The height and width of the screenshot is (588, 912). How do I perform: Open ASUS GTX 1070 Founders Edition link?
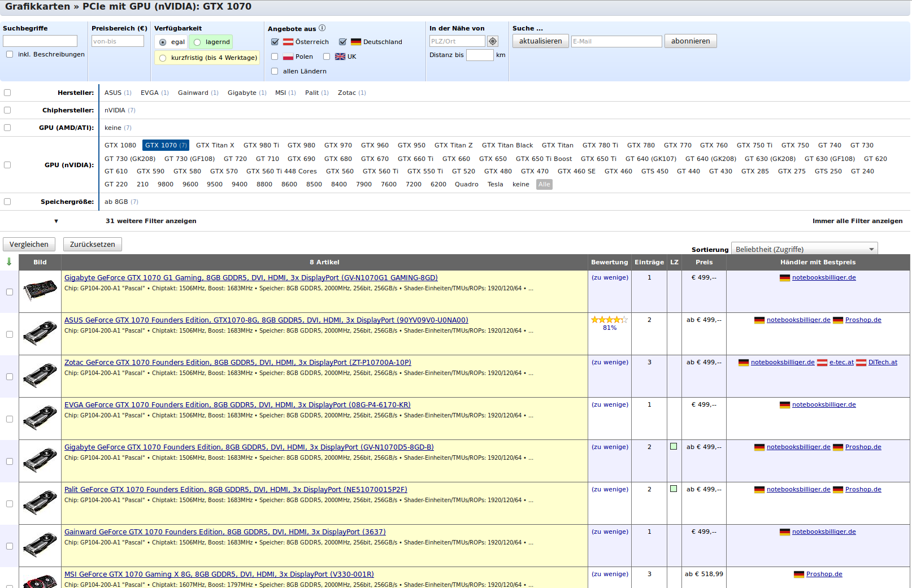point(266,320)
